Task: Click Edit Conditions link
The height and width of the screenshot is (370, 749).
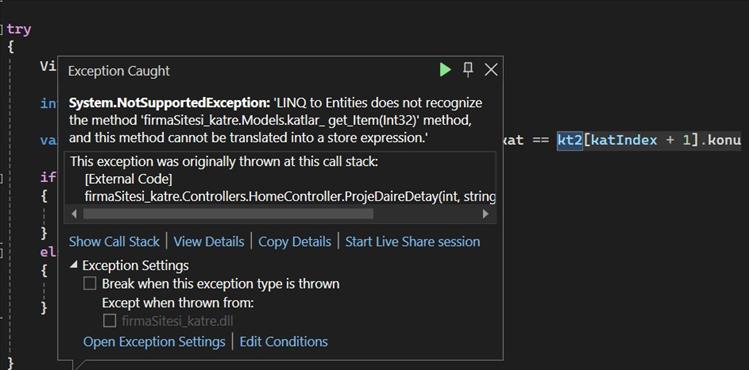Action: click(284, 342)
